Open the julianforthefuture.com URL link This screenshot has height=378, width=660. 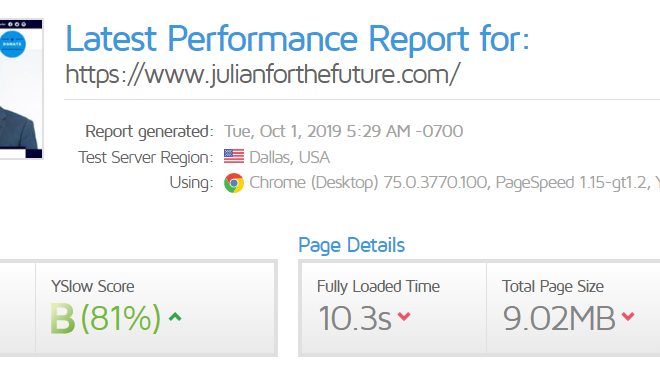[x=263, y=74]
